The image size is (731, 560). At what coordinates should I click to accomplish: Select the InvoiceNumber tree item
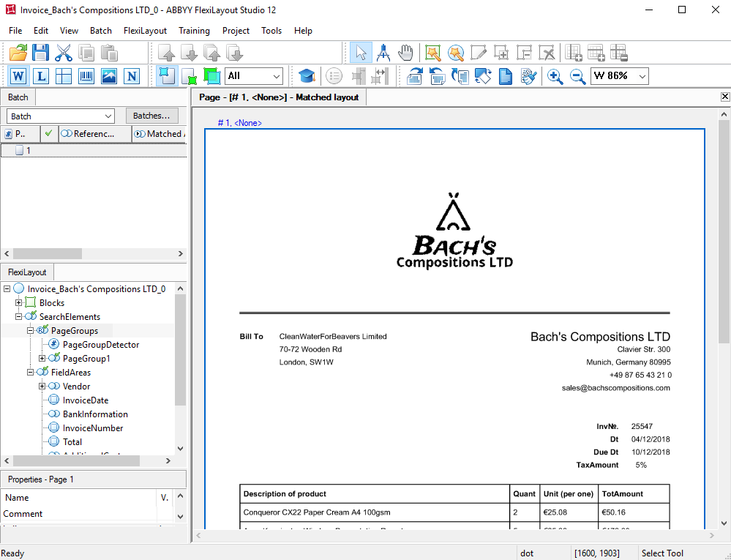[x=93, y=428]
